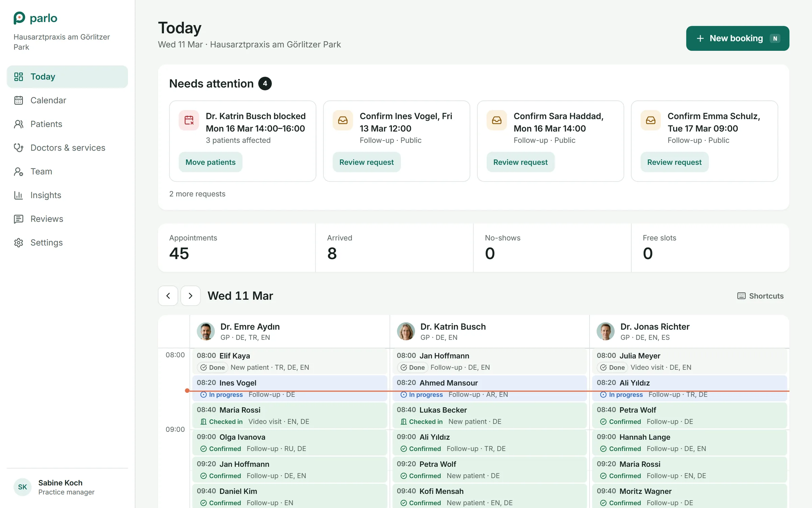The height and width of the screenshot is (508, 812).
Task: Click Dr. Katrin Busch's avatar
Action: tap(406, 331)
